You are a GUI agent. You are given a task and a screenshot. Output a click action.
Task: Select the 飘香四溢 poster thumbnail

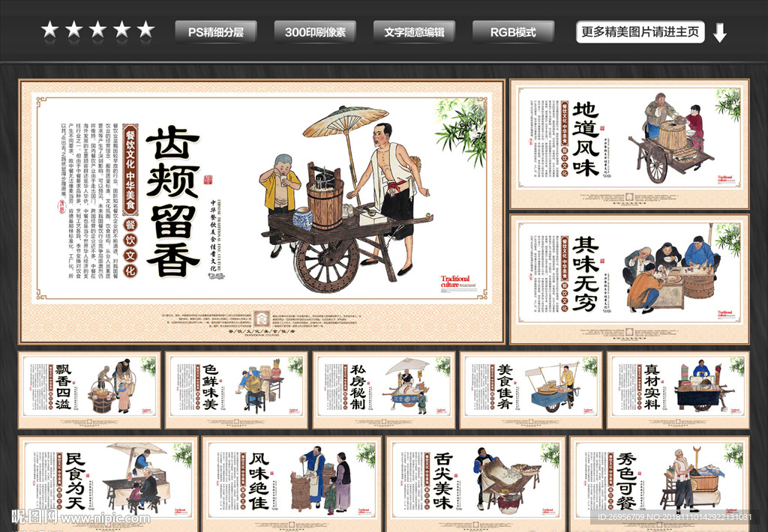point(90,390)
